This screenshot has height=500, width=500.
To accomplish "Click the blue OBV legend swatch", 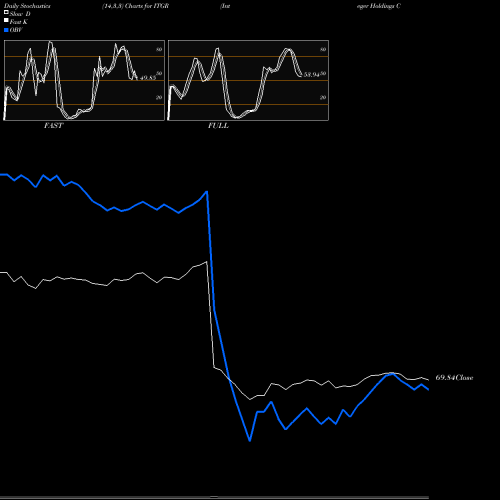I will 6,30.
